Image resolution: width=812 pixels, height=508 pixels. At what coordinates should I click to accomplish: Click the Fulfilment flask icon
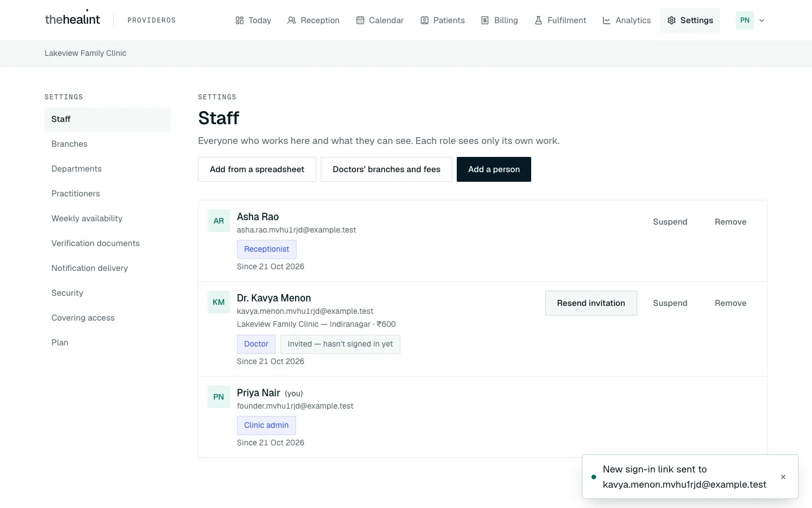tap(539, 20)
